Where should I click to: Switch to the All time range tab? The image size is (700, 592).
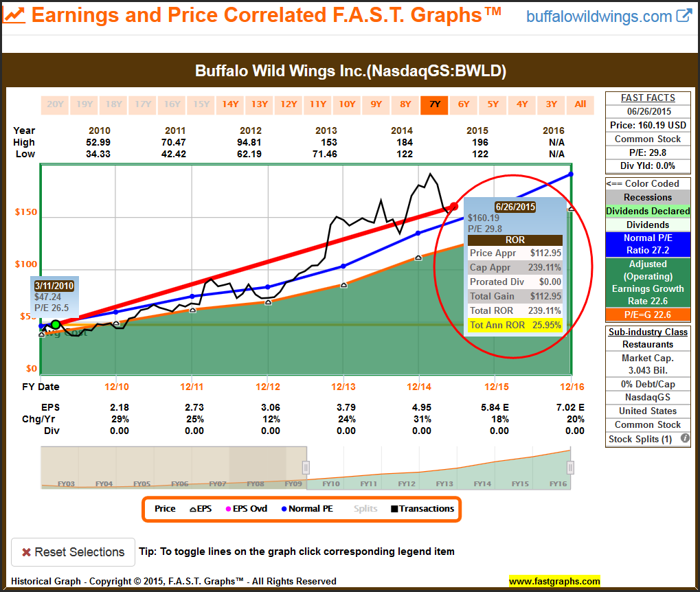(x=580, y=104)
